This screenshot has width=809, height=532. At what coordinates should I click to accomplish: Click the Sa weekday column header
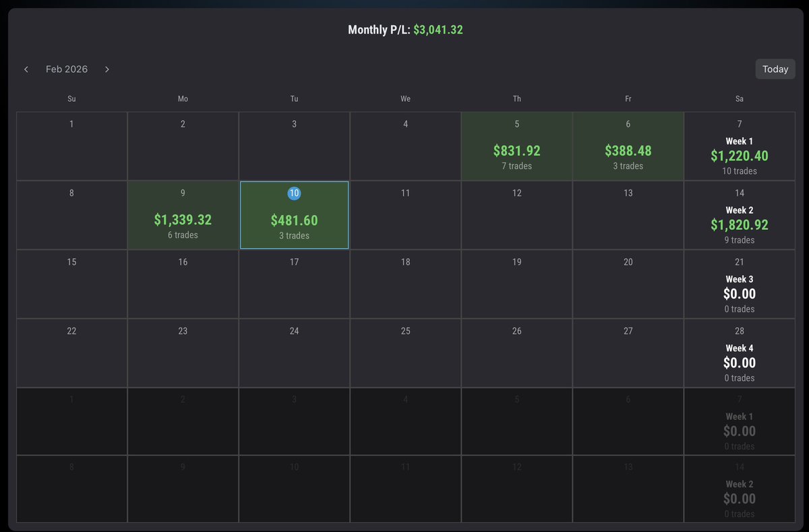(x=740, y=99)
